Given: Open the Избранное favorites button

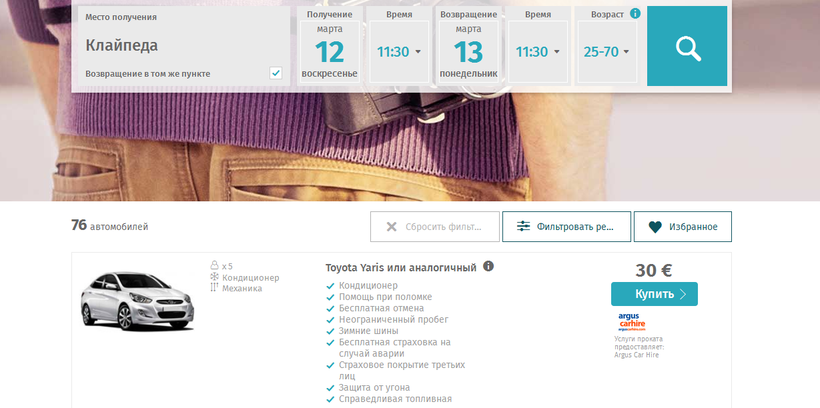Looking at the screenshot, I should pyautogui.click(x=682, y=226).
